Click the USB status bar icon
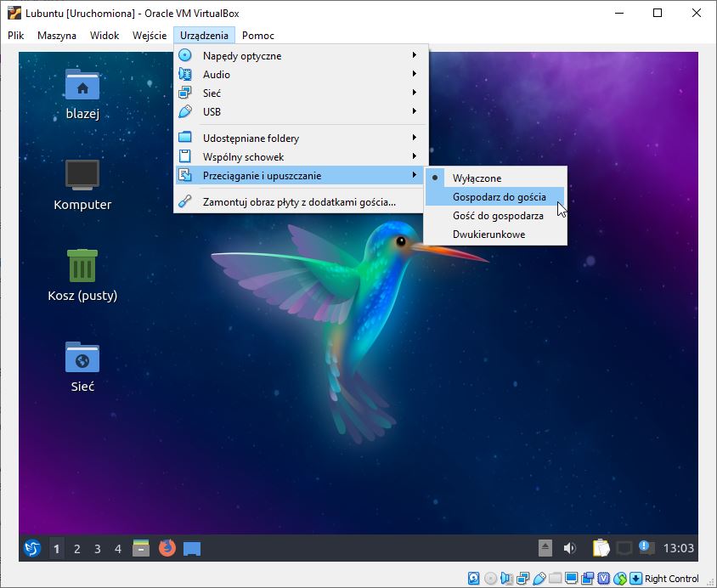The width and height of the screenshot is (717, 588). pyautogui.click(x=539, y=579)
